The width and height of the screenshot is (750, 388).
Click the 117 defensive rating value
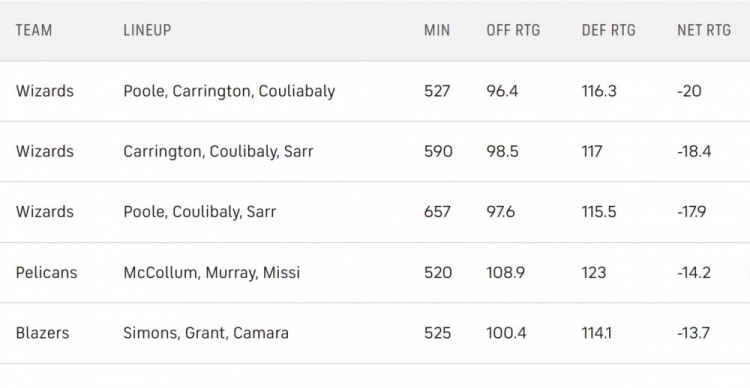tap(592, 152)
